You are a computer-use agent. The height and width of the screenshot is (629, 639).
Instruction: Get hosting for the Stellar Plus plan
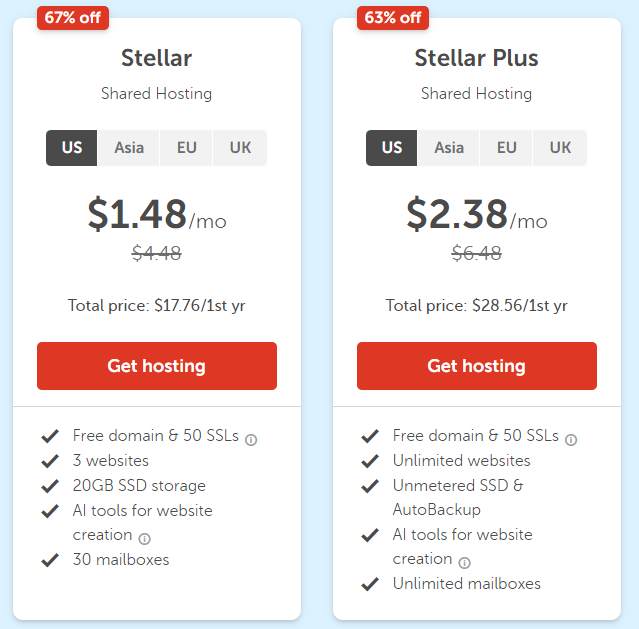click(477, 366)
